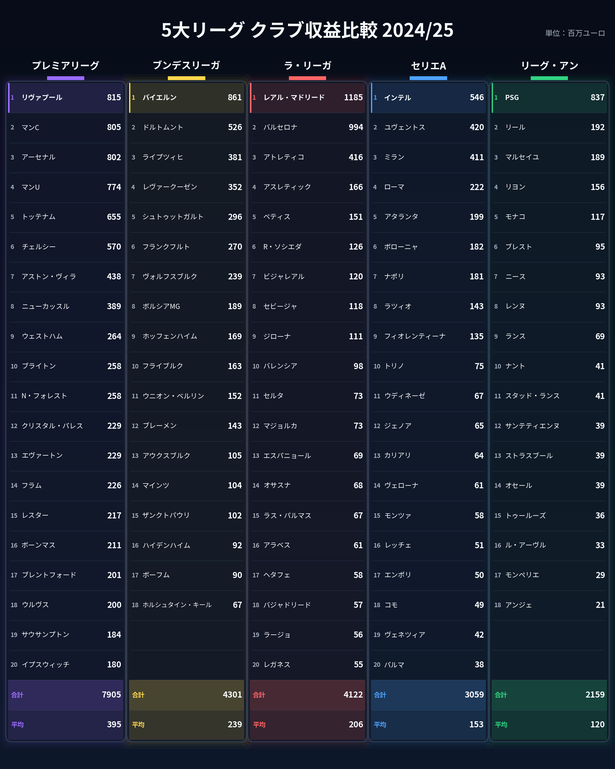
Task: Select the ビジャレアル row
Action: 308,277
